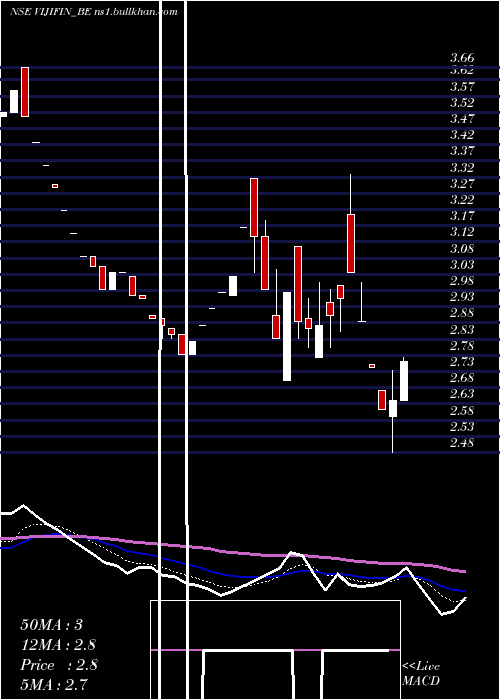Click the 2.78 price axis label
Viewport: 500px width, 700px height.
(x=462, y=346)
